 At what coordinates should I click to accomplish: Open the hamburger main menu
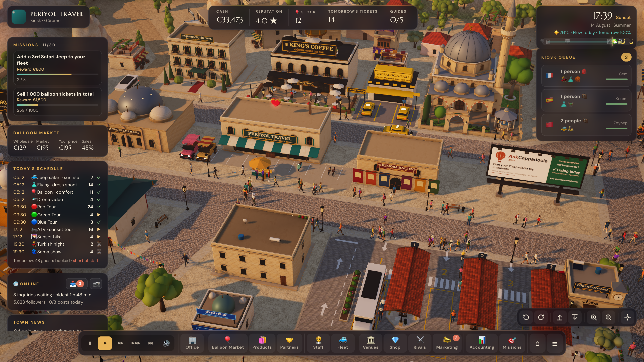tap(555, 344)
